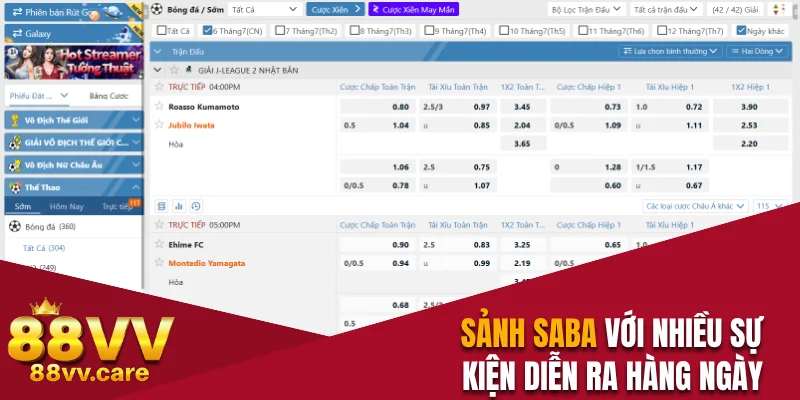Click the red-green odds sort arrows icon
This screenshot has width=800, height=400.
click(x=771, y=9)
